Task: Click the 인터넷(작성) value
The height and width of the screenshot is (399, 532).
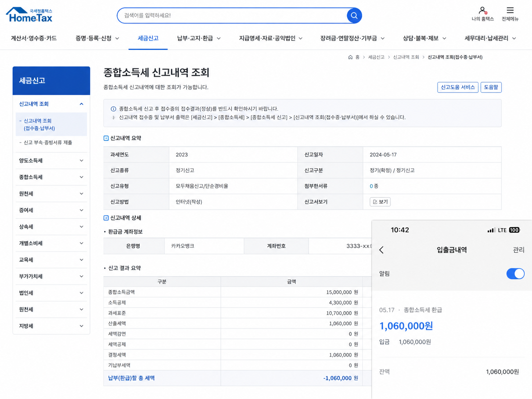Action: coord(189,202)
